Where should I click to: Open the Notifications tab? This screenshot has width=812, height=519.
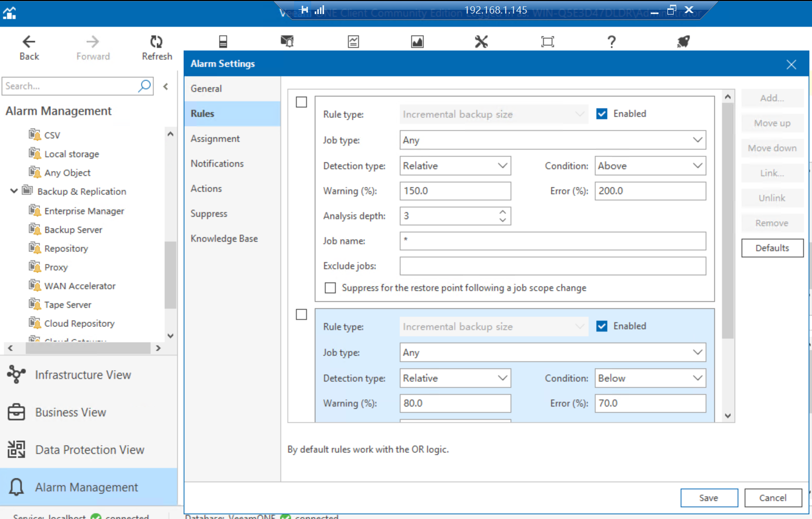coord(233,163)
